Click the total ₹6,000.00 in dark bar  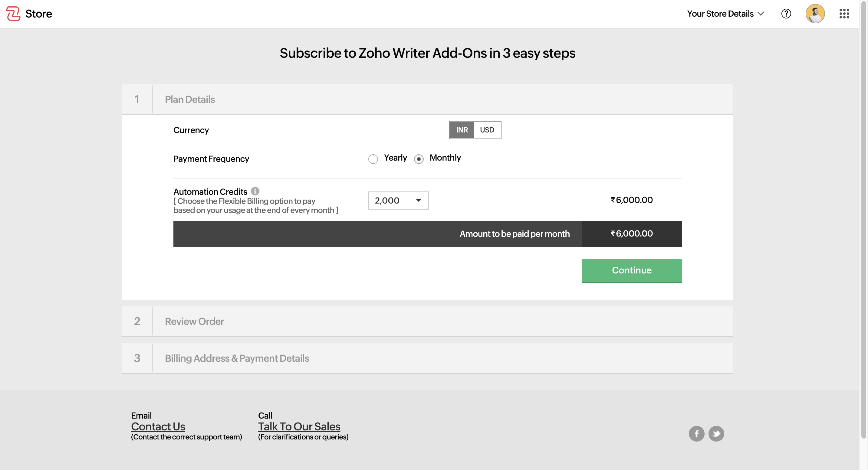pyautogui.click(x=631, y=234)
